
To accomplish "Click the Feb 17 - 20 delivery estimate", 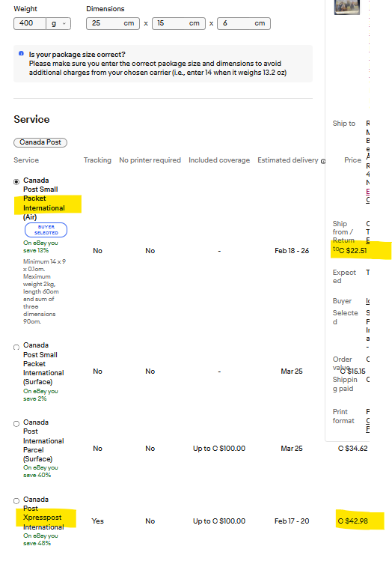I will (292, 521).
